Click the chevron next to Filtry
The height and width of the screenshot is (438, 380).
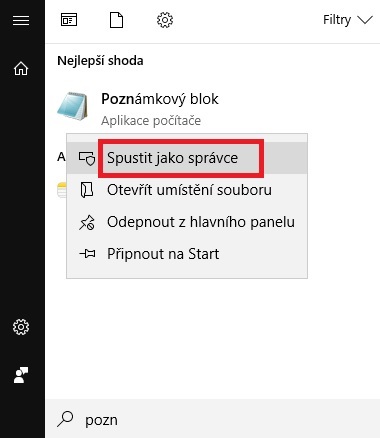tap(365, 20)
